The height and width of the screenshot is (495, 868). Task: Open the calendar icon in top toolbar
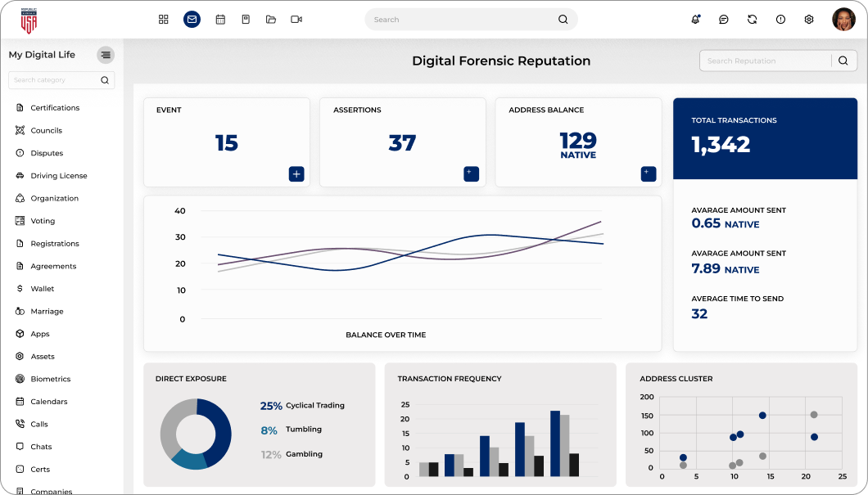(220, 19)
